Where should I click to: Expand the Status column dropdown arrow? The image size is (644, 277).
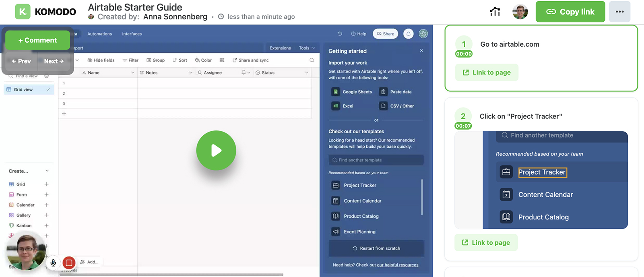tap(306, 73)
